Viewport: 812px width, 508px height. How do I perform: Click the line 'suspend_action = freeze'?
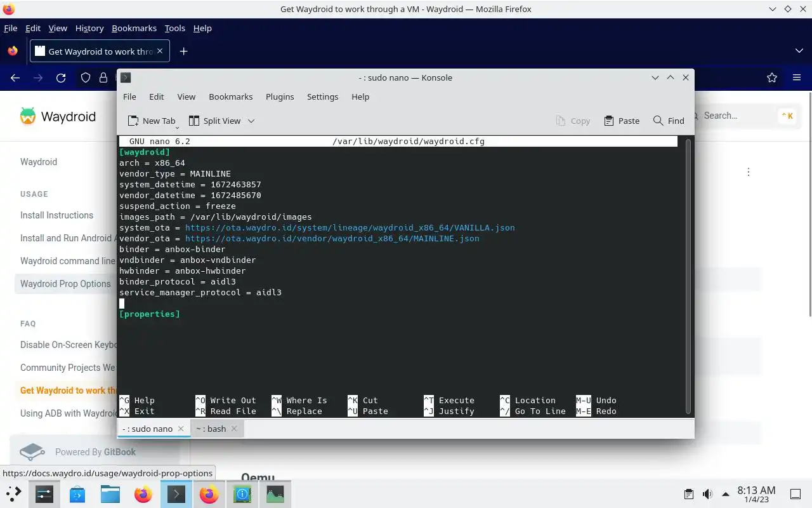click(x=178, y=206)
